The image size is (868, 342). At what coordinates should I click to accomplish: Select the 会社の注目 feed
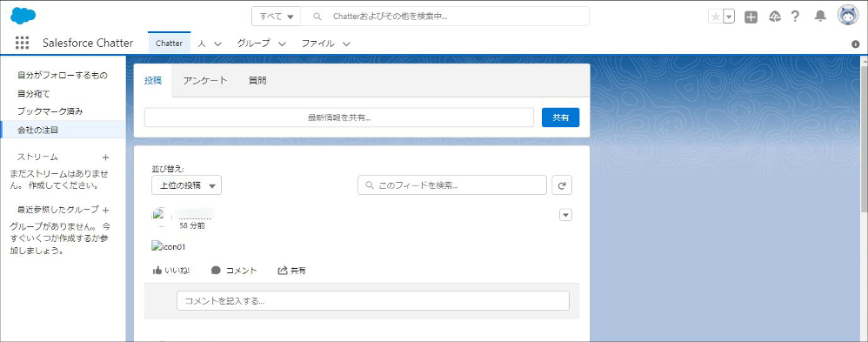tap(63, 130)
